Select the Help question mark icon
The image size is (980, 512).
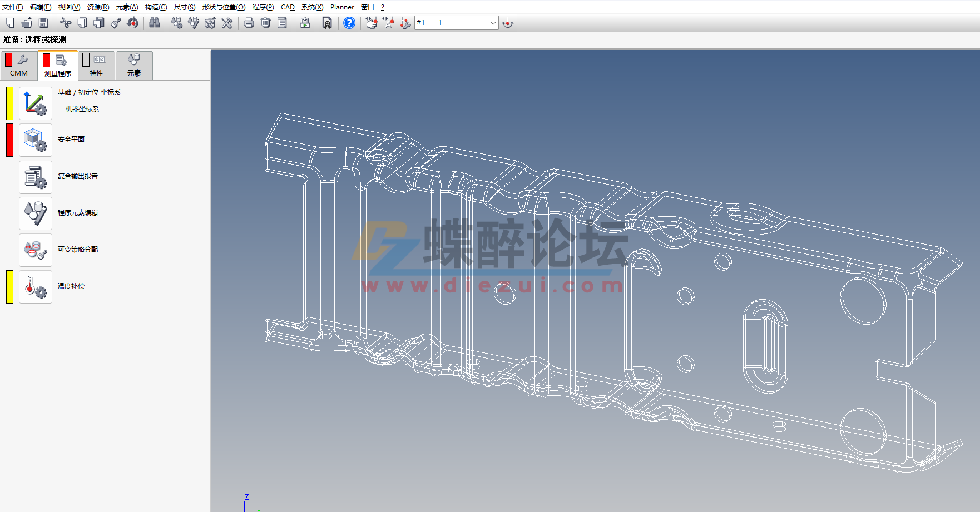tap(349, 23)
